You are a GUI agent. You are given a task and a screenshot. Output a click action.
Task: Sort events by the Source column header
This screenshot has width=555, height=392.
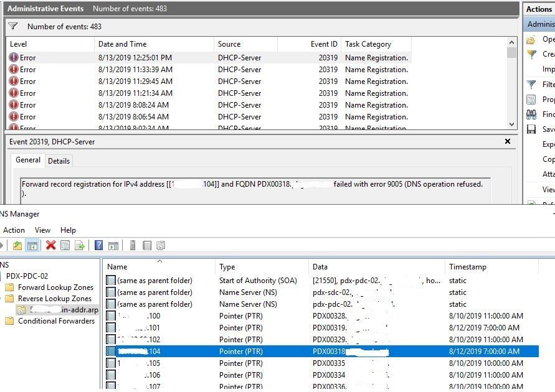[245, 44]
